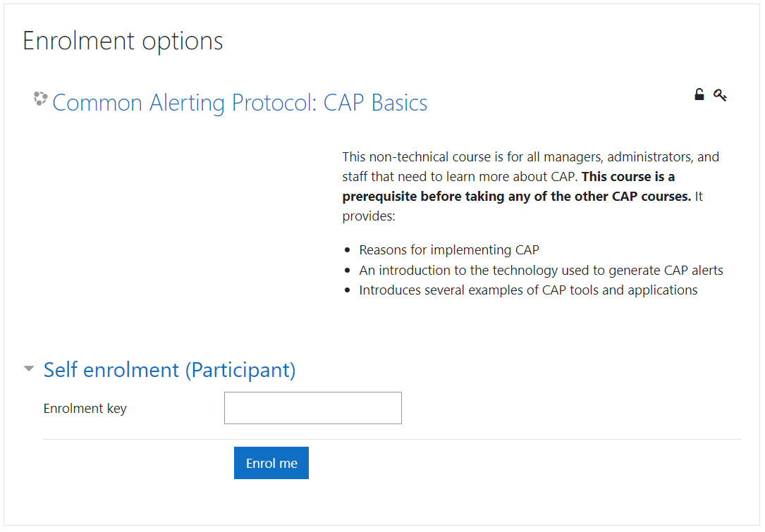The width and height of the screenshot is (765, 532).
Task: Click the disclosure triangle next to Self enrolment
Action: point(28,368)
